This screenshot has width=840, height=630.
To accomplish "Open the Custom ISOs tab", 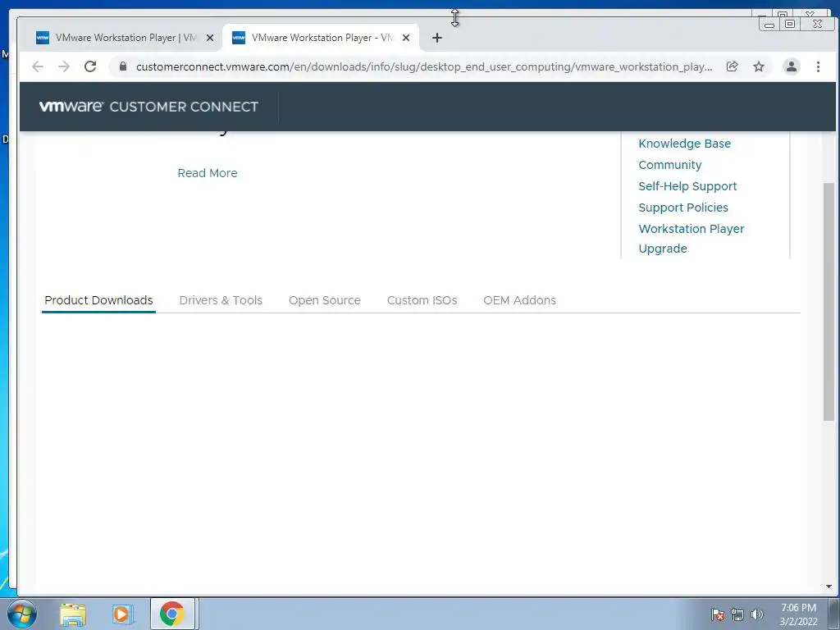I will point(422,300).
